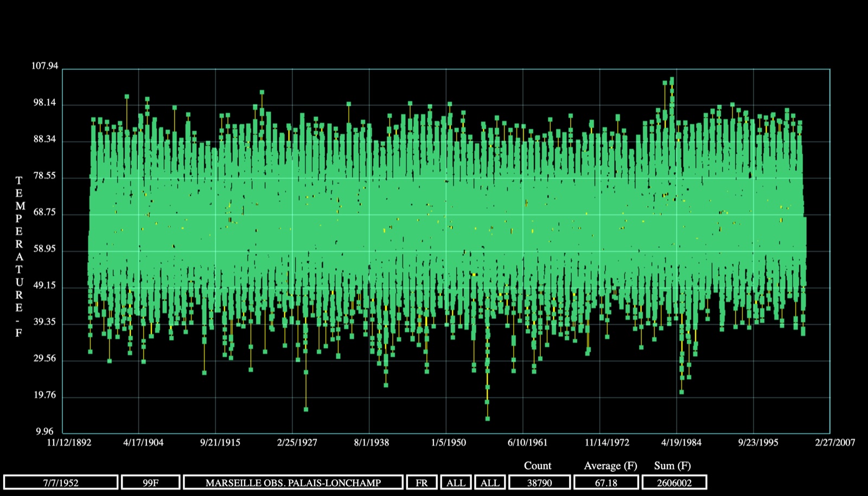Click y-axis value 58.95
The width and height of the screenshot is (868, 496).
[44, 249]
